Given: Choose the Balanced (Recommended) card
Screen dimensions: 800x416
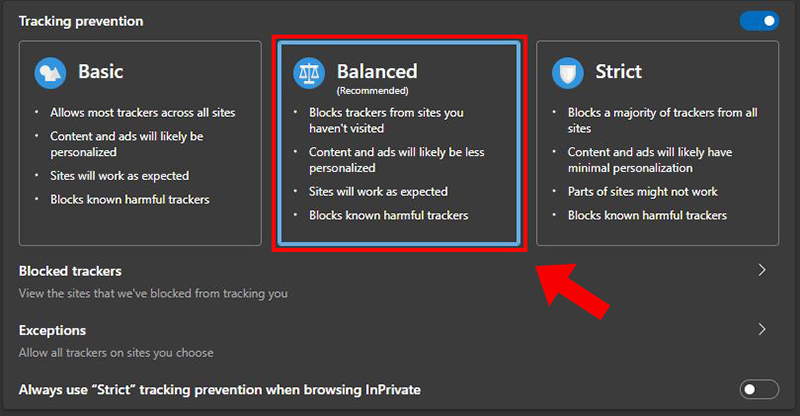Looking at the screenshot, I should click(399, 143).
